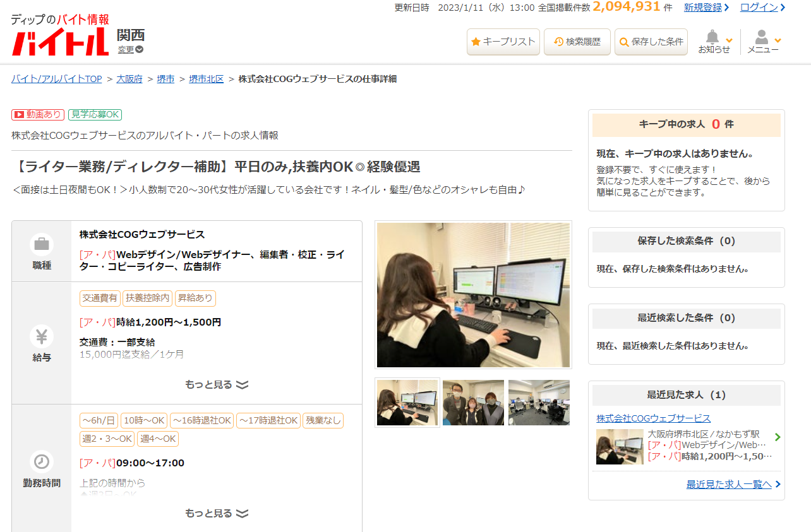The height and width of the screenshot is (532, 811).
Task: Click the 扶養控除内 tag
Action: coord(147,298)
